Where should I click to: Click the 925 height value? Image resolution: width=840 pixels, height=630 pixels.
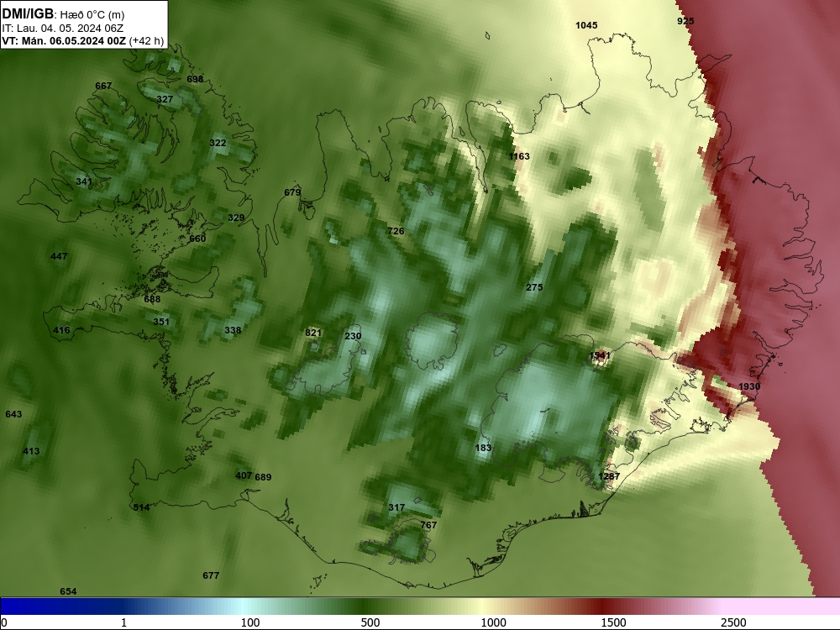[x=685, y=21]
